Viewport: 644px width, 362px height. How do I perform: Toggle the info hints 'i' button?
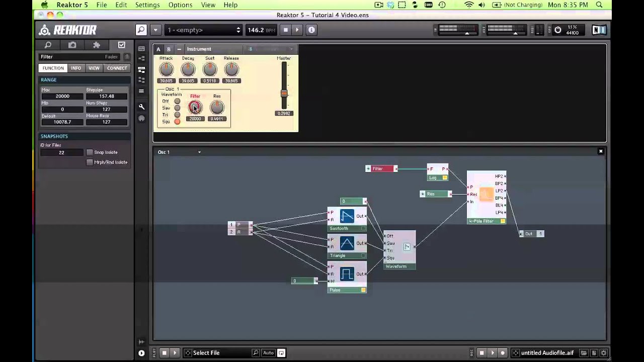[x=311, y=30]
